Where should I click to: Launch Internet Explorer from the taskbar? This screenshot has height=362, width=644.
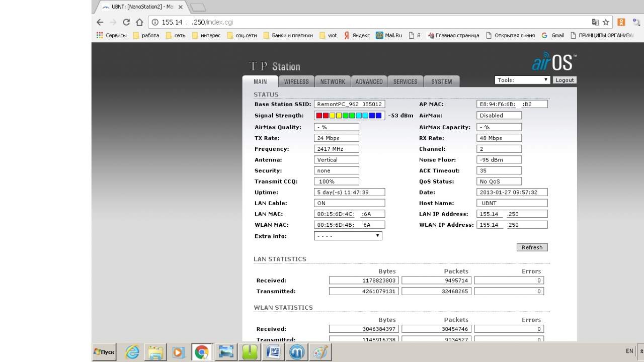click(132, 352)
